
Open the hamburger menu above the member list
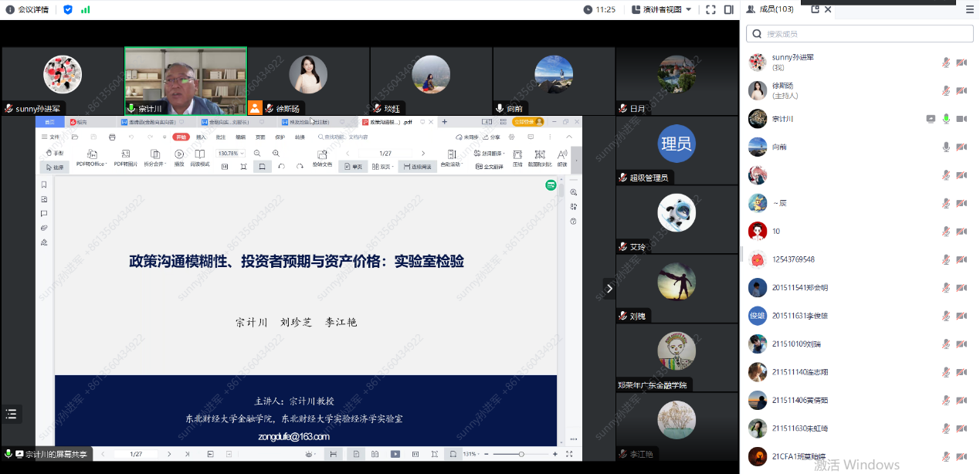point(970,9)
